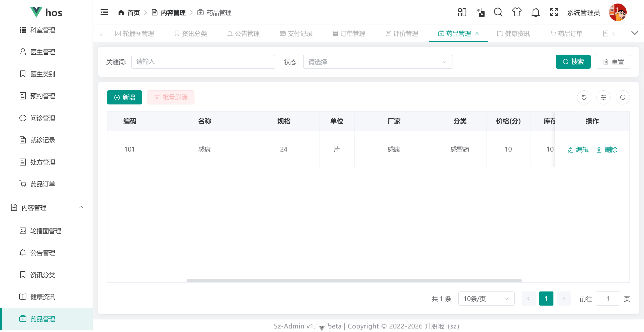Toggle fullscreen mode icon
The width and height of the screenshot is (644, 332).
[554, 12]
